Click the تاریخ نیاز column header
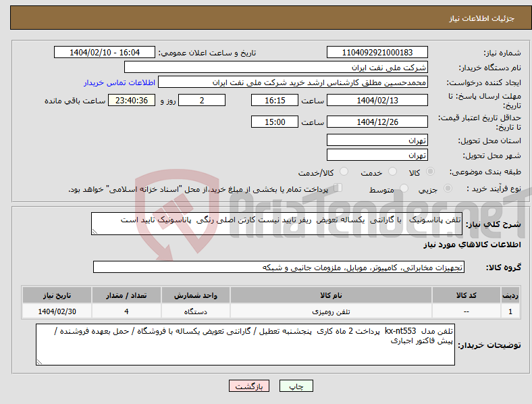The image size is (532, 404). (57, 295)
